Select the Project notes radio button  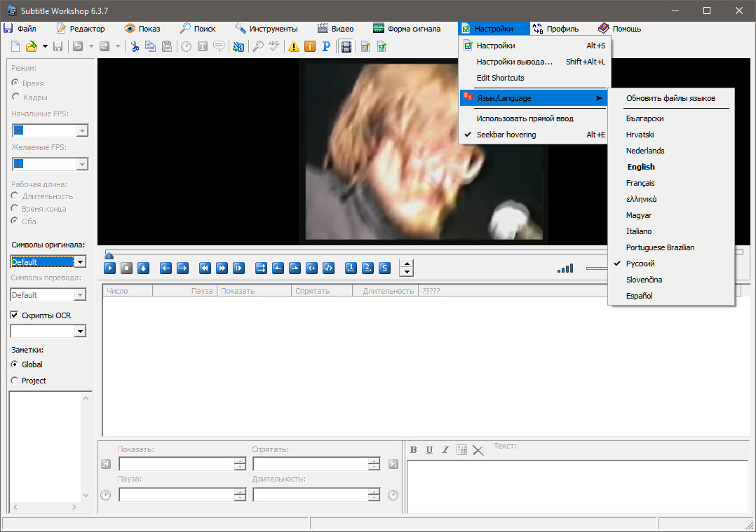click(15, 380)
